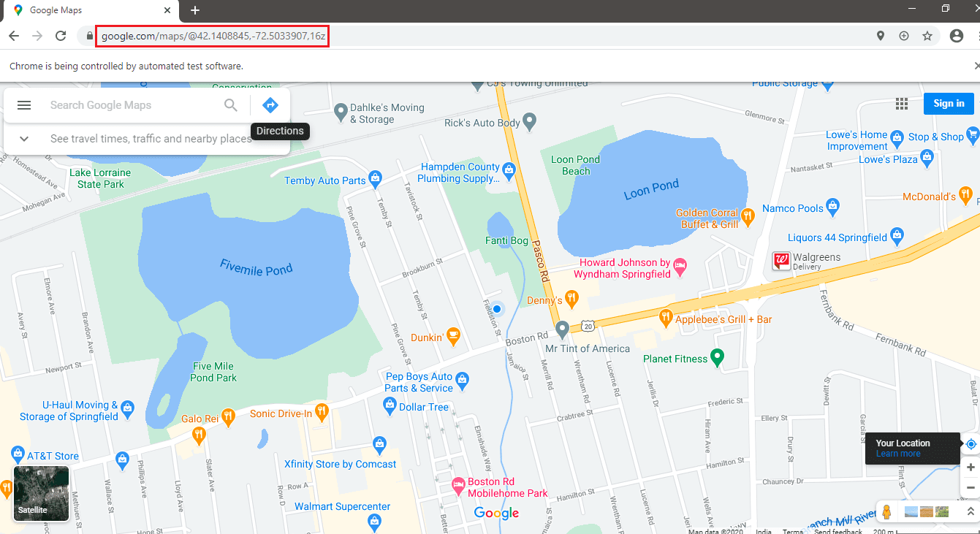
Task: Select Dahlke's Moving & Storage marker
Action: (340, 112)
